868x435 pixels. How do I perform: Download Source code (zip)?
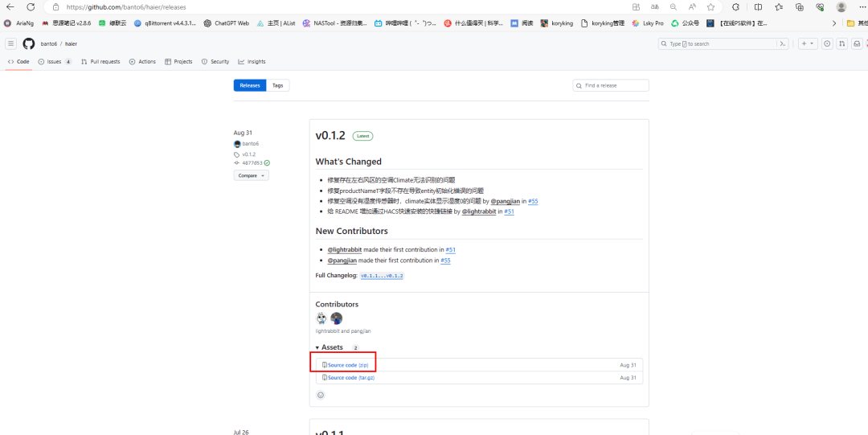(x=348, y=364)
